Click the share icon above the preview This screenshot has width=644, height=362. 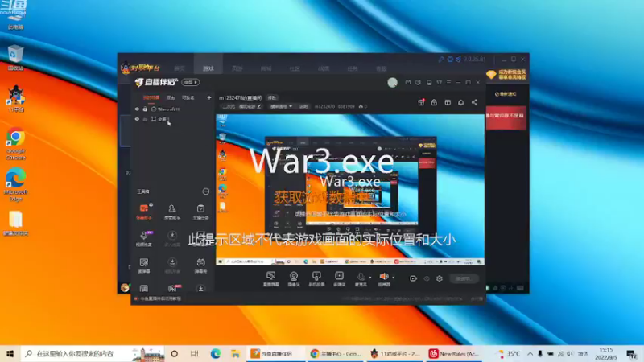474,102
